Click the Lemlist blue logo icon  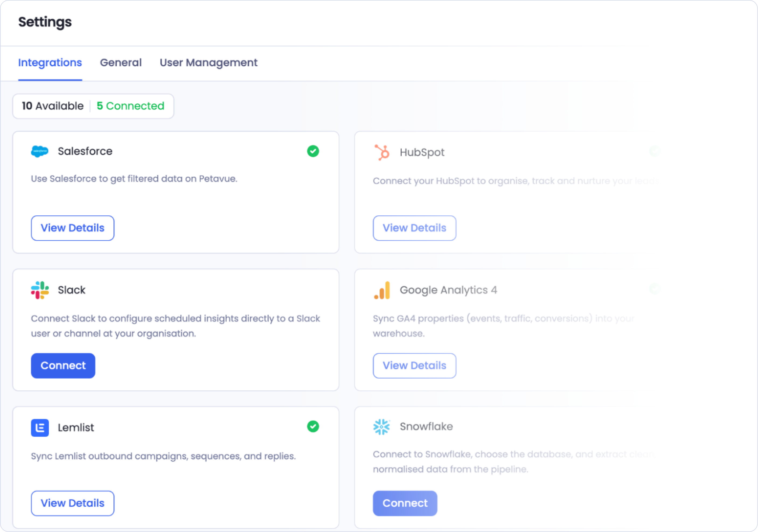[x=40, y=428]
